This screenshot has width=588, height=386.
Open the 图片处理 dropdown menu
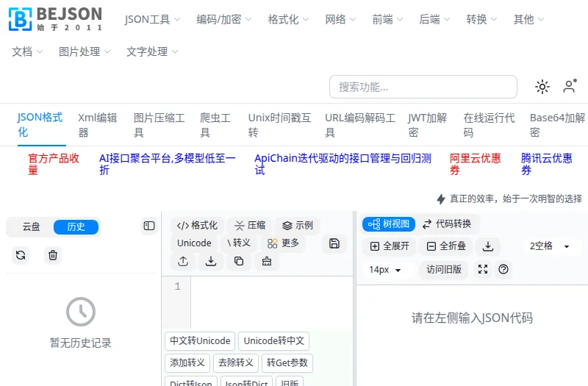85,51
